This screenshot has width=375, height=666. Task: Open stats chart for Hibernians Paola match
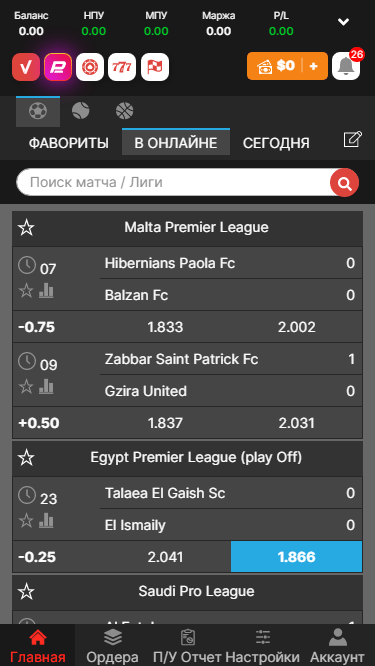(x=46, y=291)
